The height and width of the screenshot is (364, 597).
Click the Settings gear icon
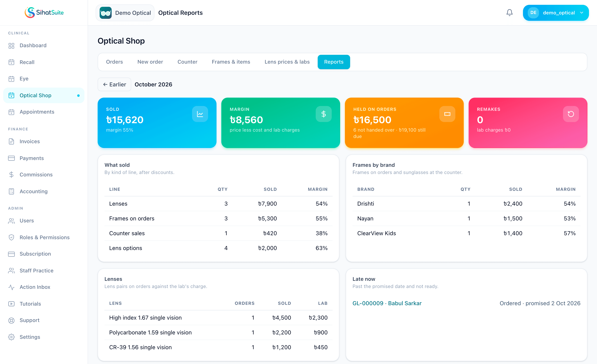tap(11, 337)
